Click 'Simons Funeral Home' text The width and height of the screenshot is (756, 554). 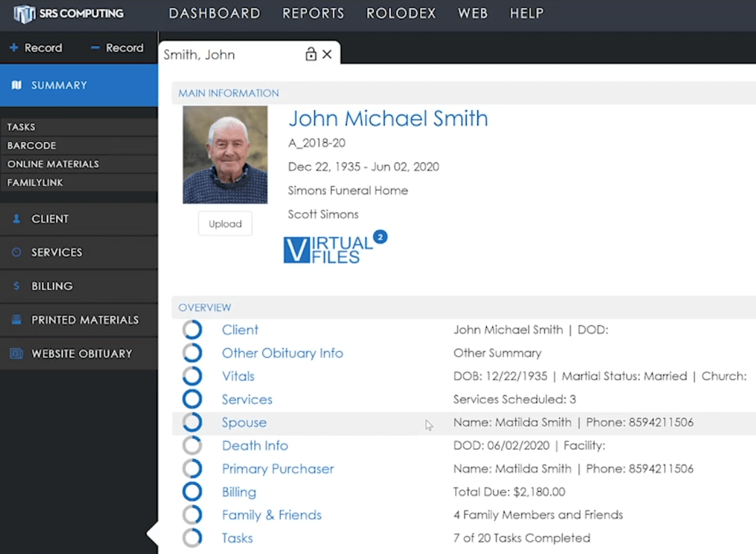coord(348,191)
